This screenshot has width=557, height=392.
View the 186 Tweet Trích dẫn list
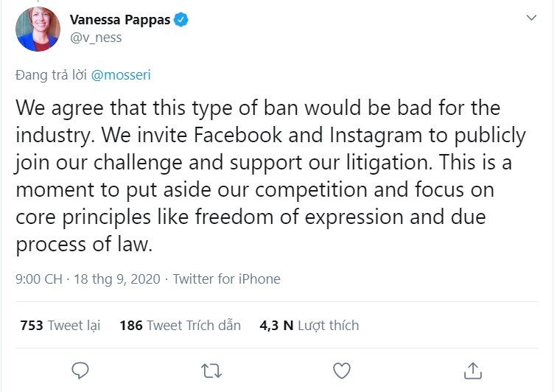[x=179, y=325]
